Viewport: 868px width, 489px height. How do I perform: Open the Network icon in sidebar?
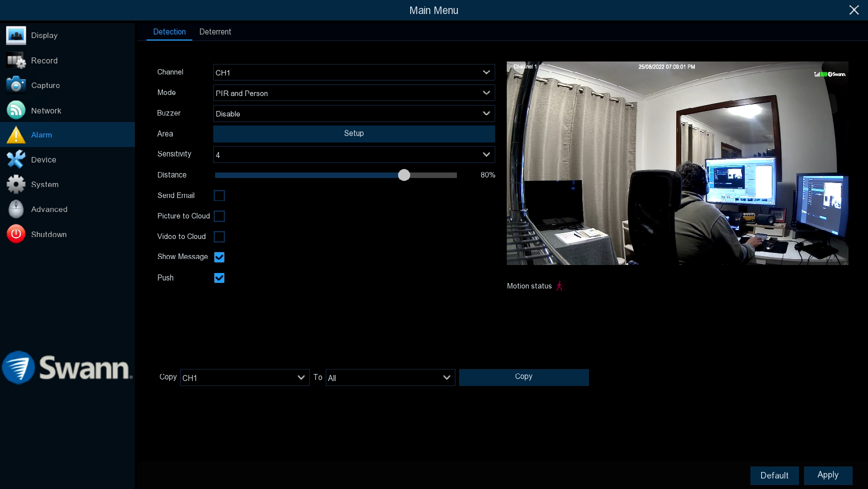click(16, 110)
